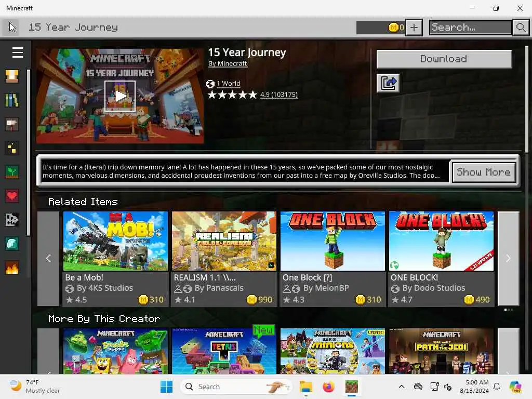Open the Be a Mob! thumbnail
The image size is (532, 399).
tap(115, 241)
